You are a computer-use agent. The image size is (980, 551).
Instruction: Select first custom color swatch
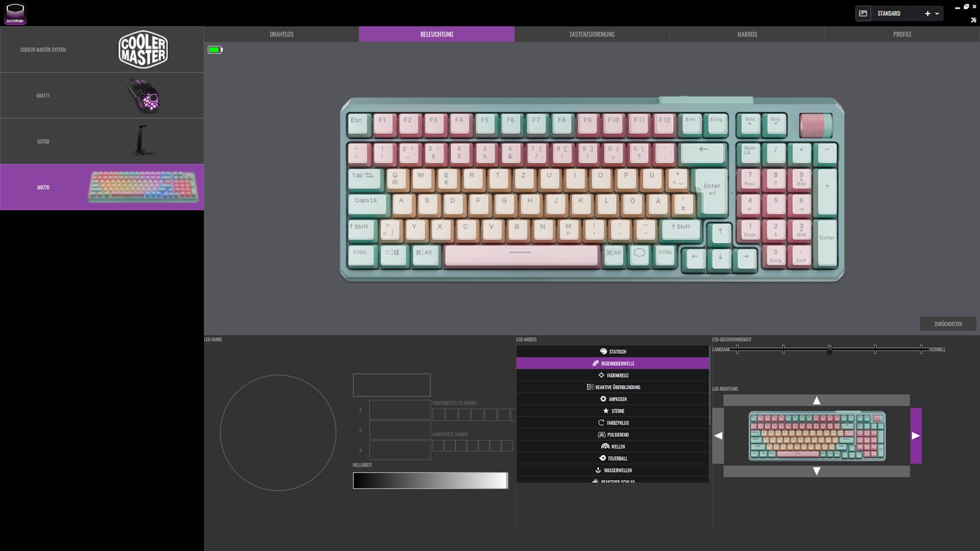438,445
